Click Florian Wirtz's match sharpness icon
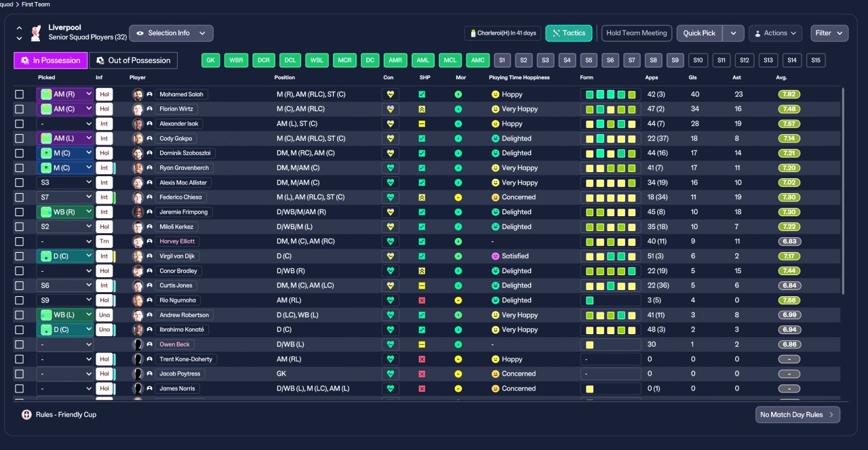This screenshot has width=868, height=450. click(422, 109)
